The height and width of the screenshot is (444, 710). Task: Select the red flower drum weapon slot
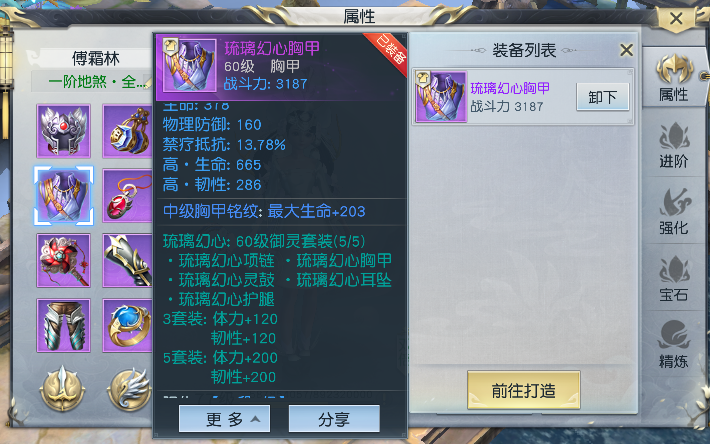[x=63, y=260]
